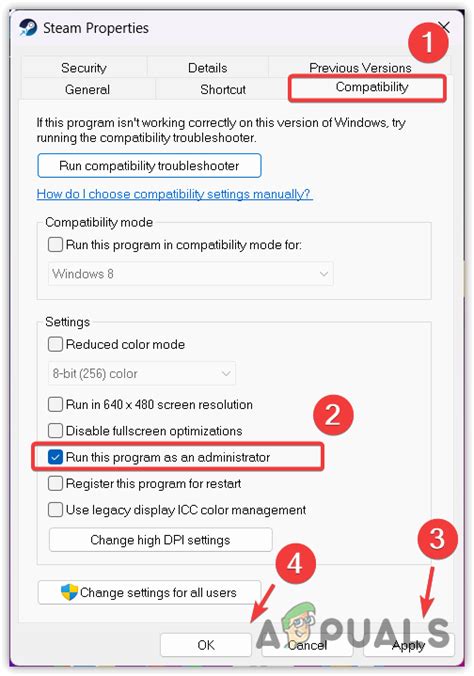Open the Shortcut tab
Screen dimensions: 474x676
click(x=223, y=89)
